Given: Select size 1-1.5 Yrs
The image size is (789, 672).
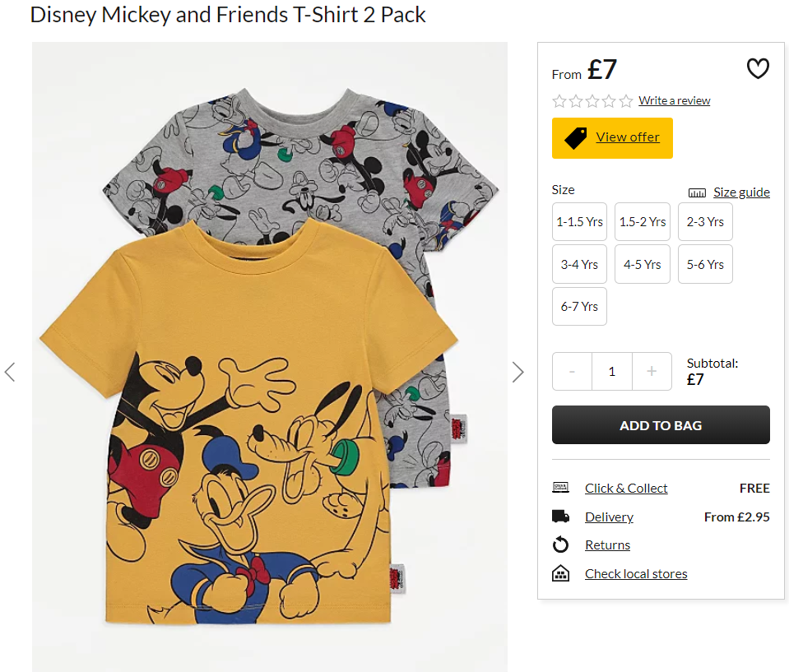Looking at the screenshot, I should click(x=580, y=222).
